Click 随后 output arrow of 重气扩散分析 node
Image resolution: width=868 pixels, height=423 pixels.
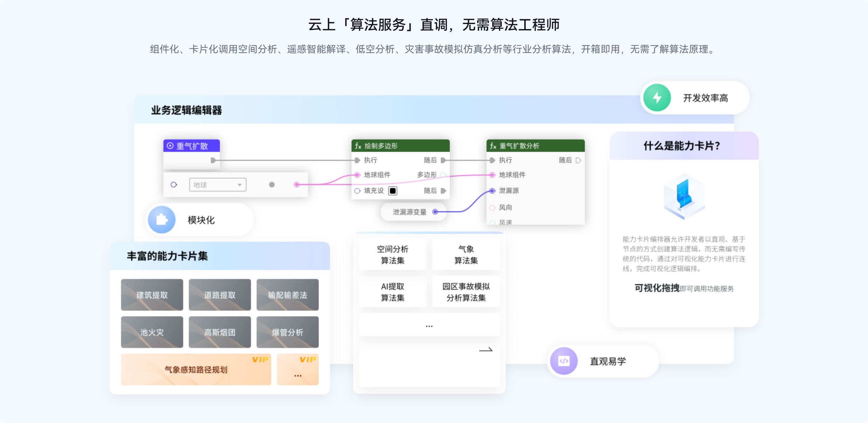tap(578, 160)
